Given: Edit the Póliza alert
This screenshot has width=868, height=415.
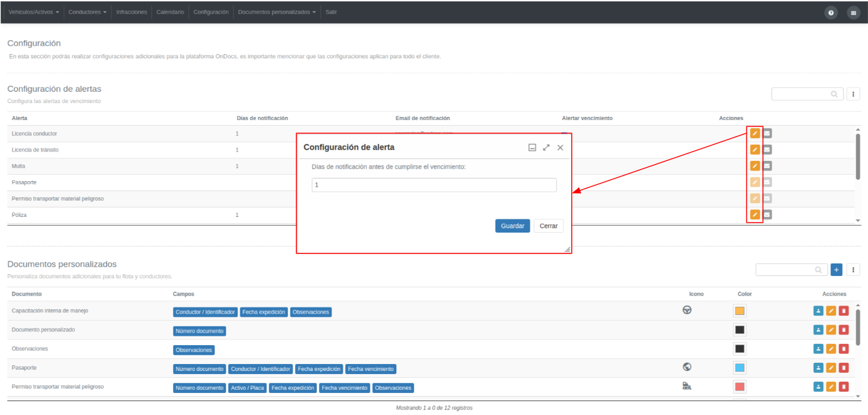Looking at the screenshot, I should (x=755, y=214).
